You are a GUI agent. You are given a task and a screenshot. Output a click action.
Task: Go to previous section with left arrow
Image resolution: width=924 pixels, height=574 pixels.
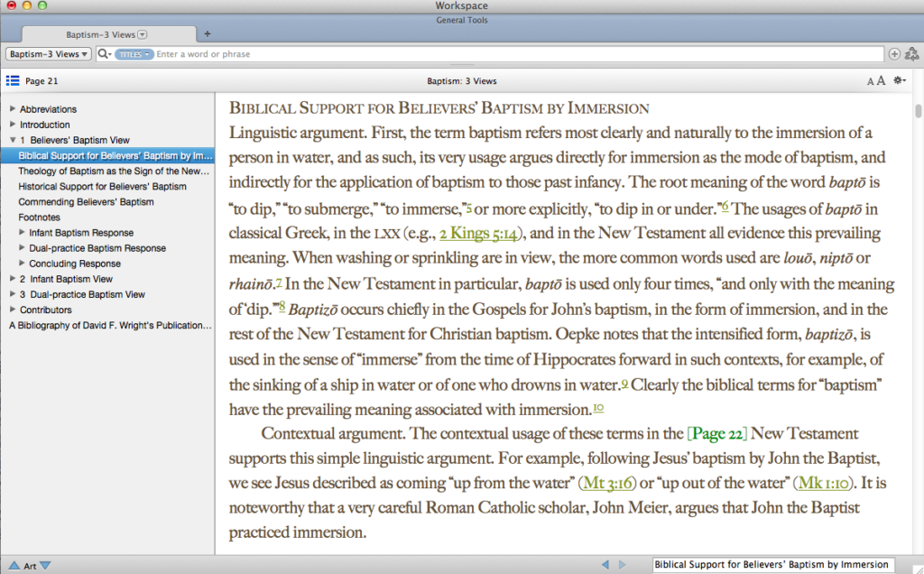coord(605,565)
